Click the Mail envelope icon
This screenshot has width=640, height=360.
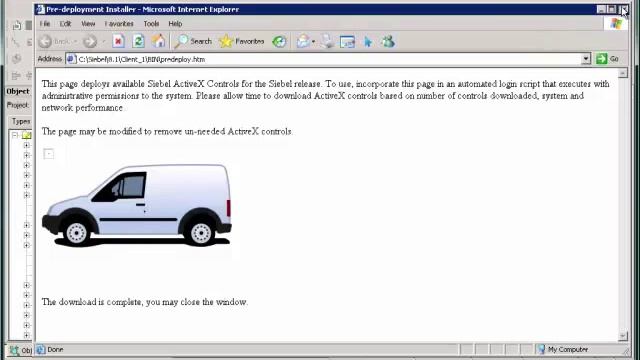tap(303, 41)
